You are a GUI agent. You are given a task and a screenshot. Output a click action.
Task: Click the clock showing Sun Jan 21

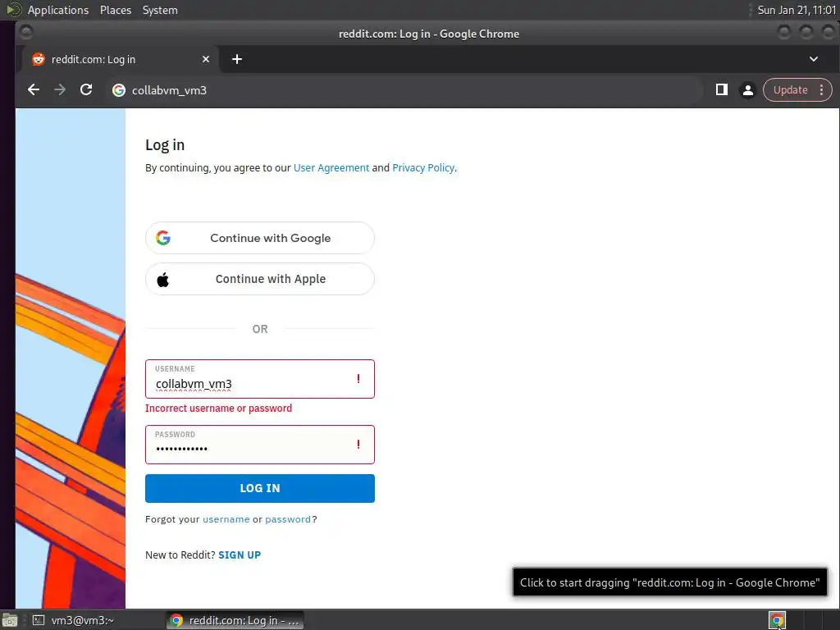(x=797, y=10)
